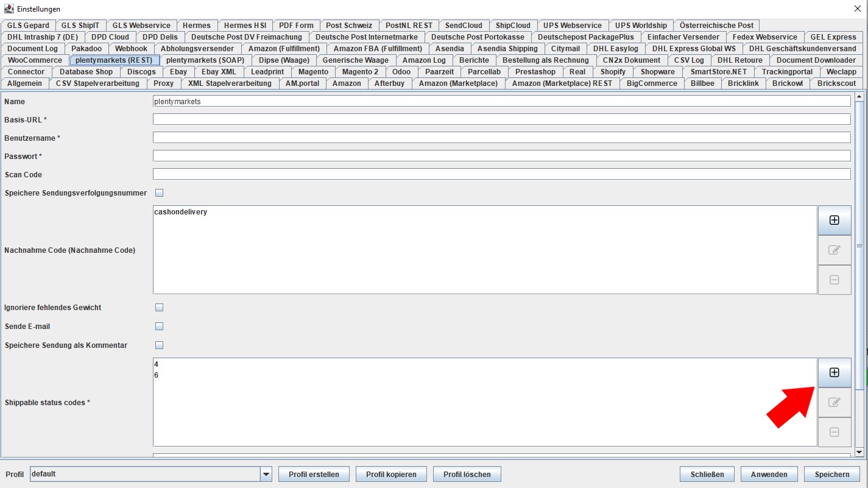Click the scroll down arrow of settings panel
The image size is (868, 488).
[859, 451]
